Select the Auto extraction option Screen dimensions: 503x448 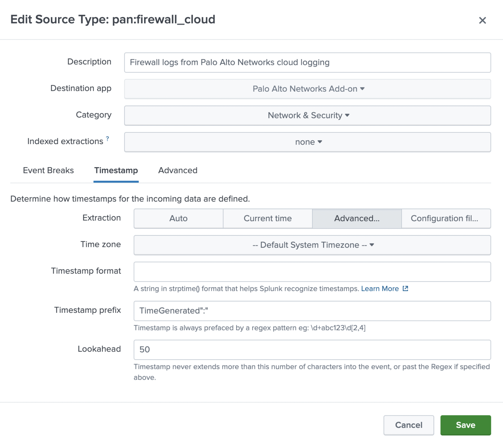coord(178,218)
